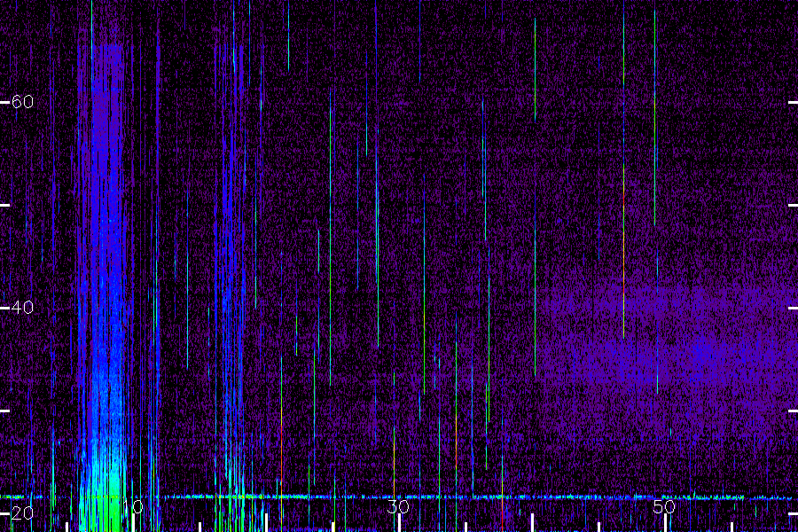This screenshot has width=798, height=532.
Task: Click the "50" label on the horizontal axis
Action: coord(664,506)
